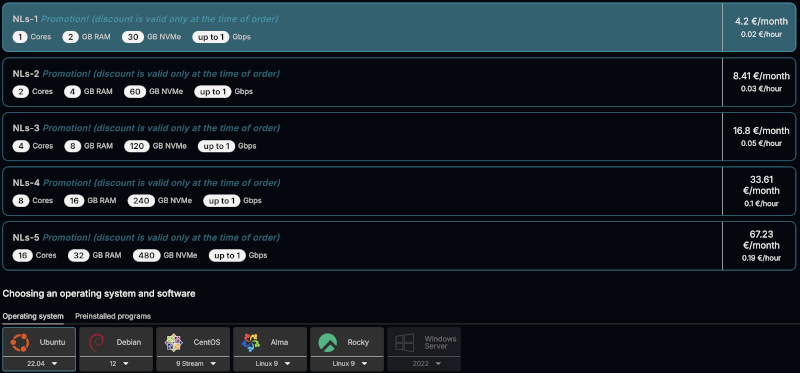Open the Ubuntu 22.04 version dropdown
800x373 pixels.
point(39,363)
